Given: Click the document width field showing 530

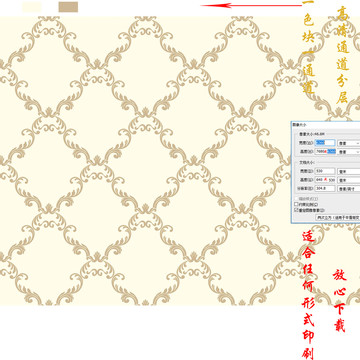Looking at the screenshot, I should point(325,171).
